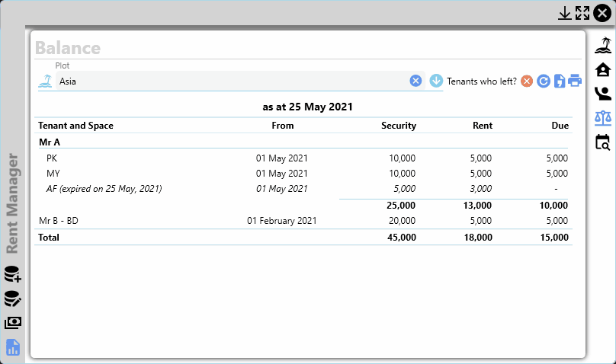Viewport: 616px width, 364px height.
Task: Click the download arrow icon in title bar
Action: (x=564, y=13)
